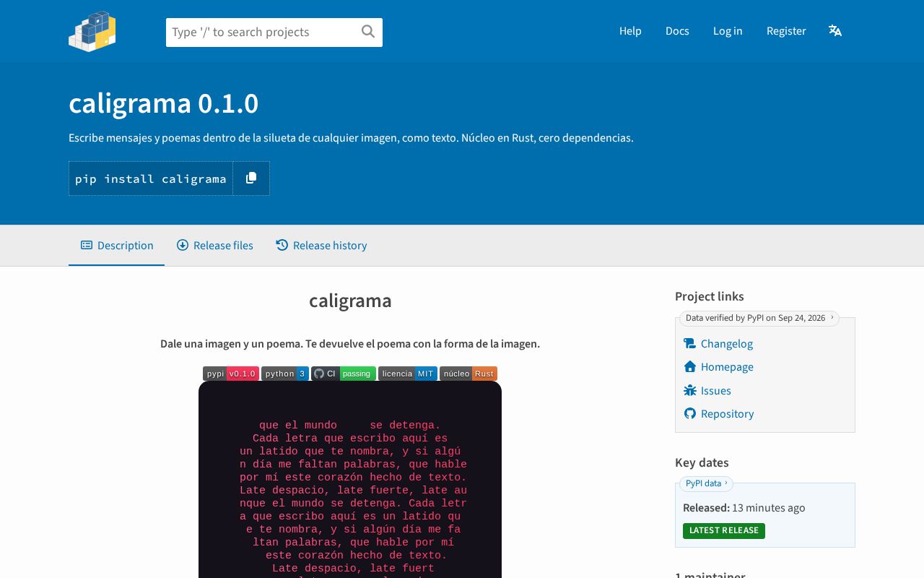
Task: Go to Log in
Action: click(x=728, y=31)
